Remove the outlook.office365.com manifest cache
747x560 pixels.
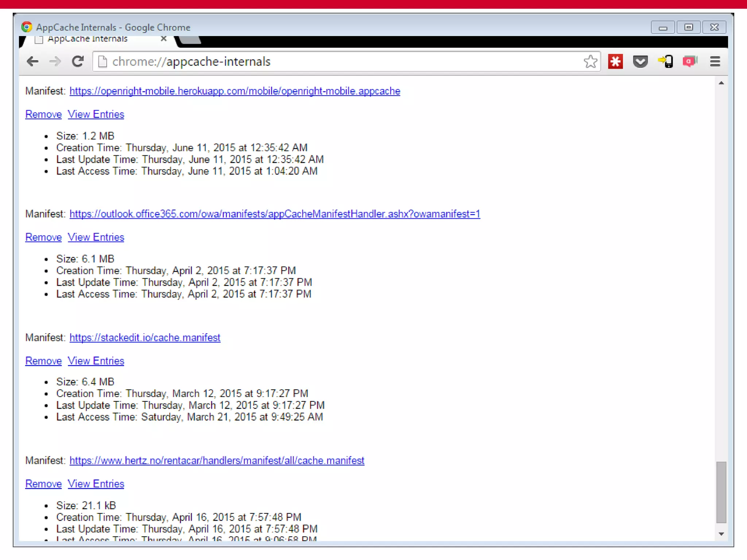43,237
